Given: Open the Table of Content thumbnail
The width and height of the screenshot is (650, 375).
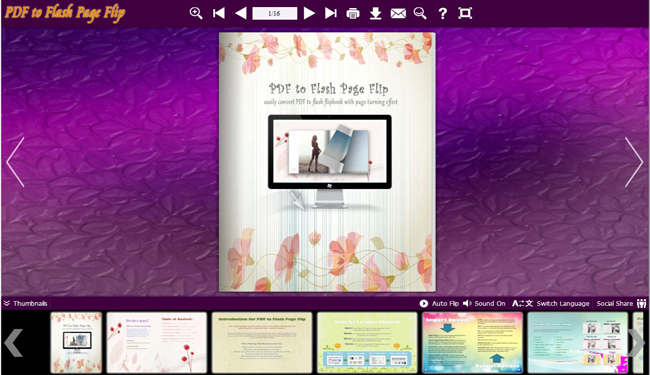Looking at the screenshot, I should coord(157,343).
